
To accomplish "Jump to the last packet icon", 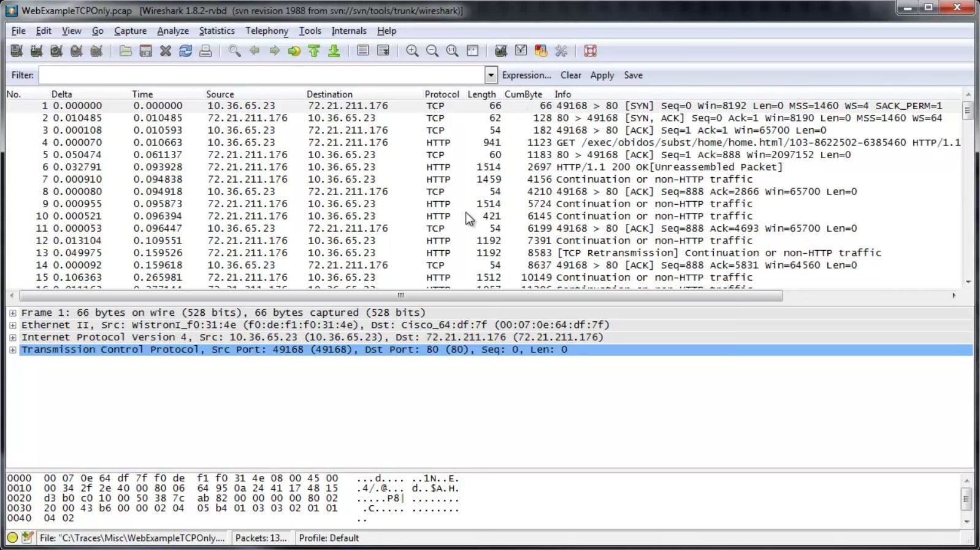I will click(334, 51).
